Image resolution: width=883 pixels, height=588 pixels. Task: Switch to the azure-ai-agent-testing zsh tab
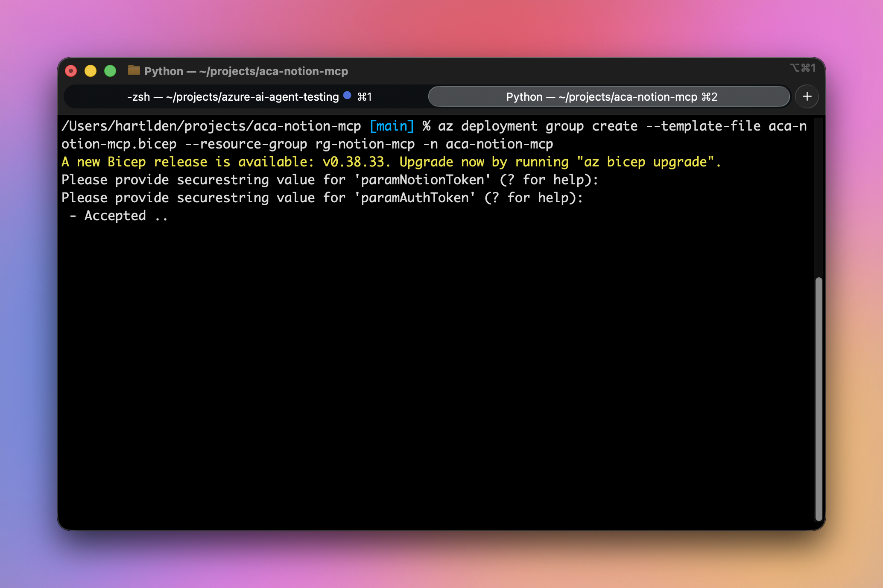pyautogui.click(x=233, y=97)
